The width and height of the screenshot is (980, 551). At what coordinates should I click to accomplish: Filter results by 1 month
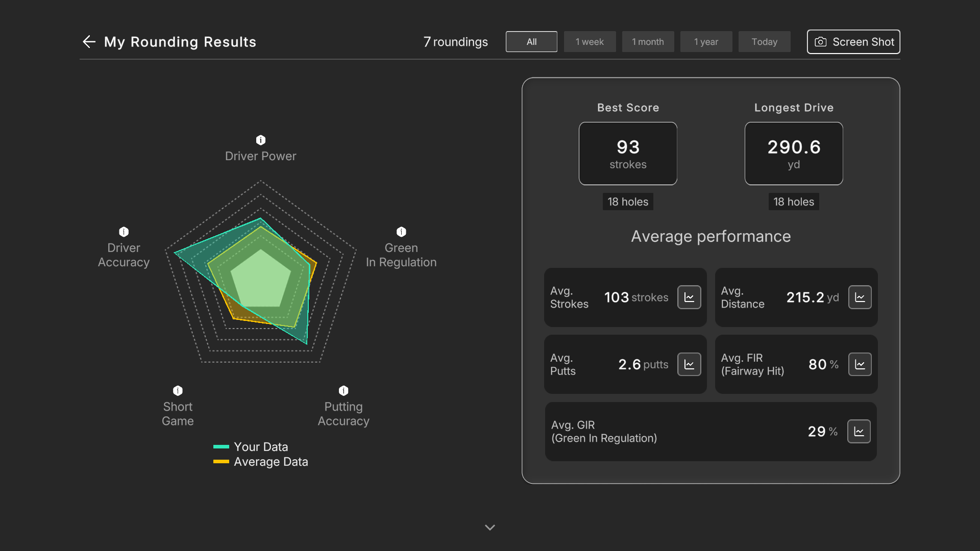coord(648,42)
